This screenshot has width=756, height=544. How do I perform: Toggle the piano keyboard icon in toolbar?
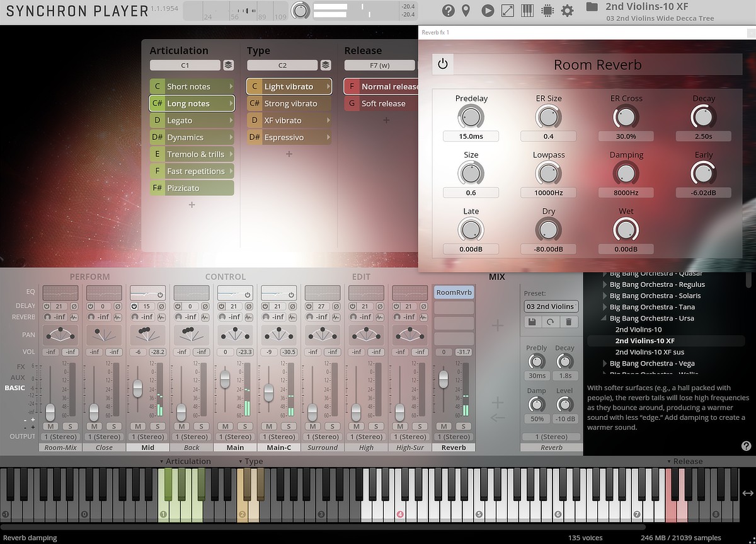(x=527, y=10)
